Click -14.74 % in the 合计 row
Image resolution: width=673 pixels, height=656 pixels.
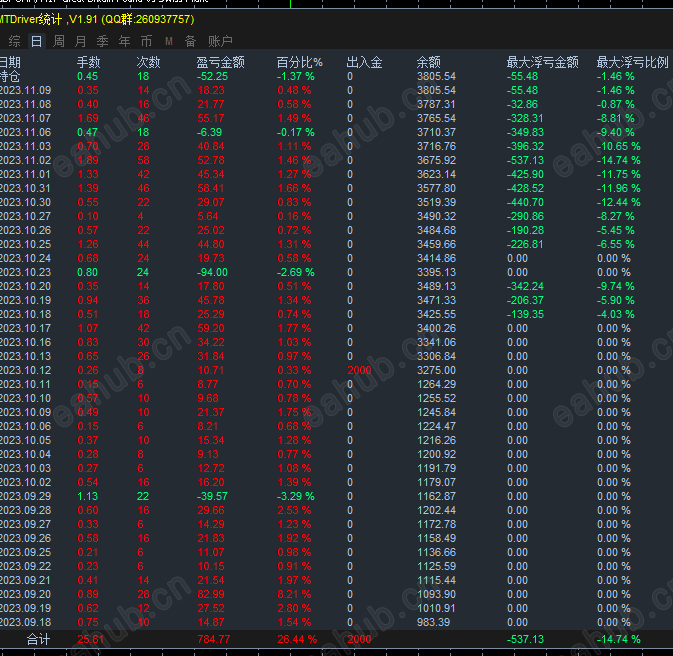[x=618, y=639]
